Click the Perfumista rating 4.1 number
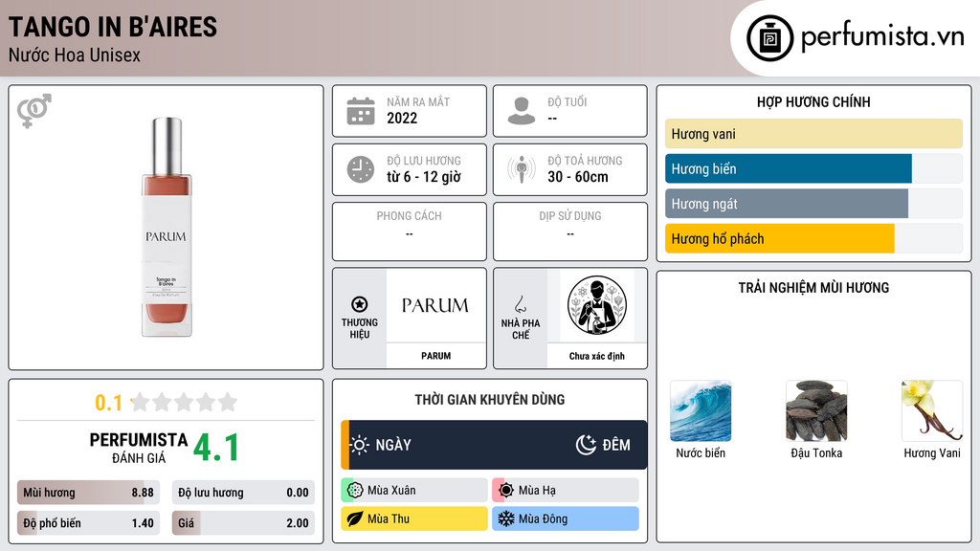This screenshot has height=551, width=980. 216,448
